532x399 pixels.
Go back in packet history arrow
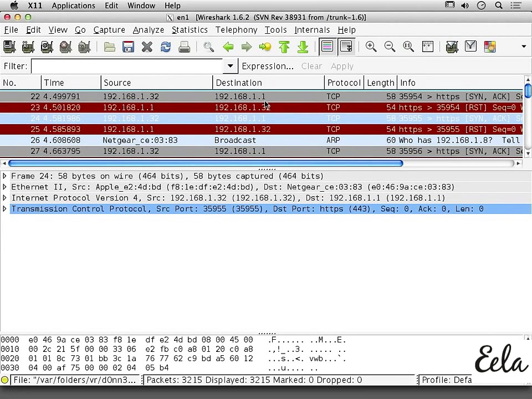tap(228, 47)
